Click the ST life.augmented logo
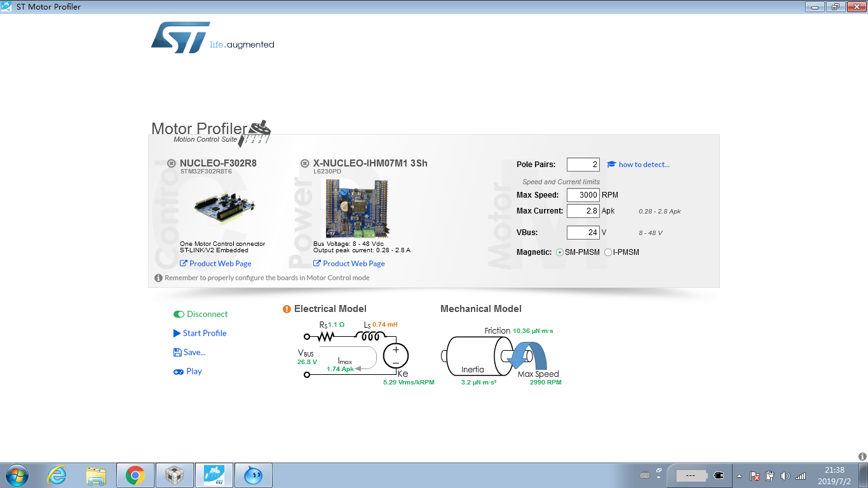The image size is (868, 488). pos(212,38)
